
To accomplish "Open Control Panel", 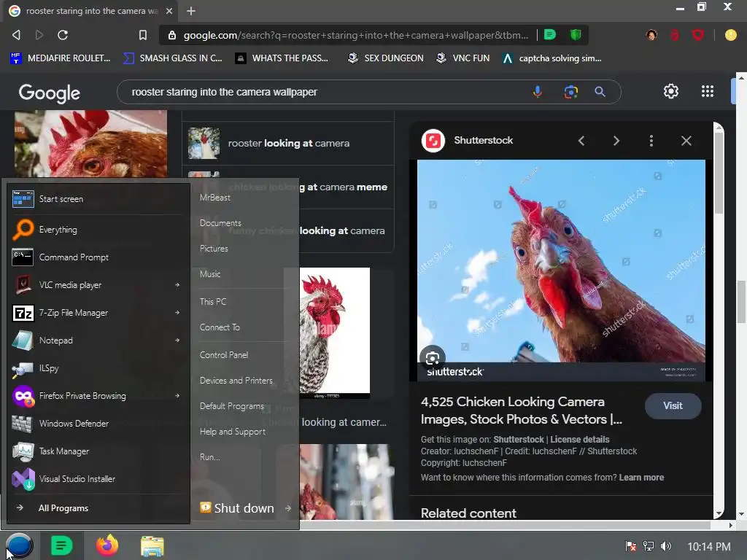I will pos(223,355).
